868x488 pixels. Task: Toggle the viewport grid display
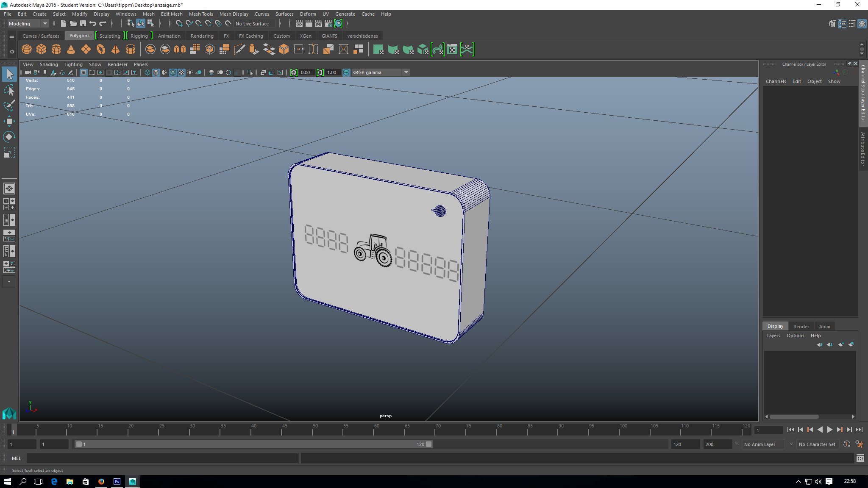pos(83,72)
